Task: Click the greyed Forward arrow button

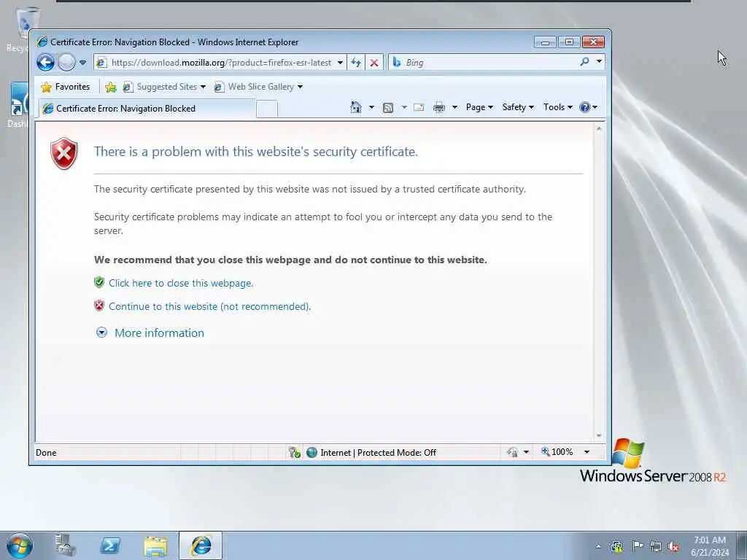Action: tap(66, 63)
